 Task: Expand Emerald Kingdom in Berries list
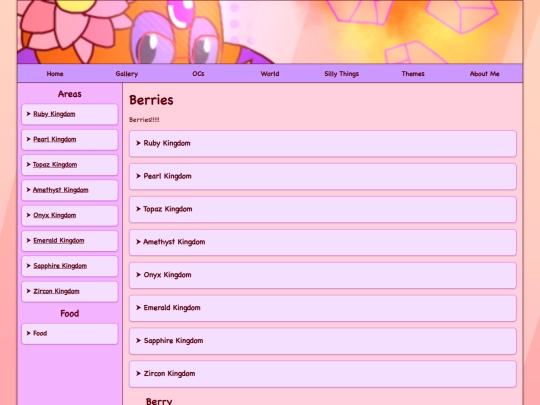pyautogui.click(x=323, y=308)
